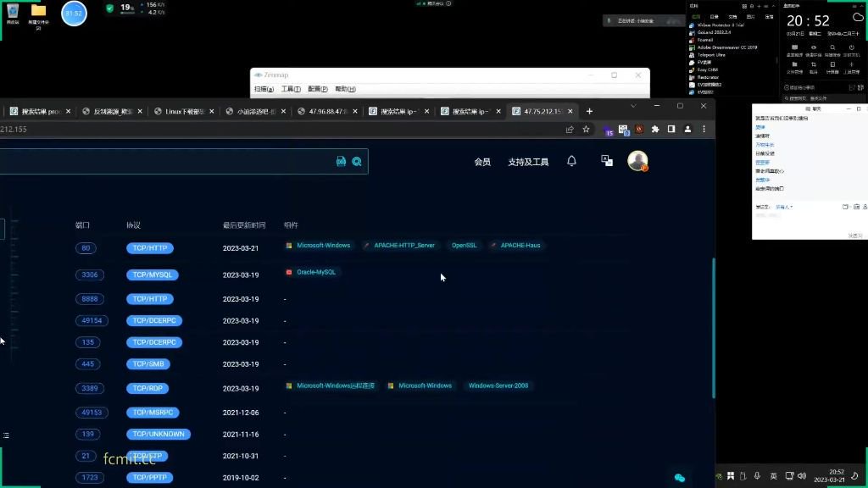Click the TCP/MYSQL protocol tag
The height and width of the screenshot is (488, 868).
pos(153,274)
